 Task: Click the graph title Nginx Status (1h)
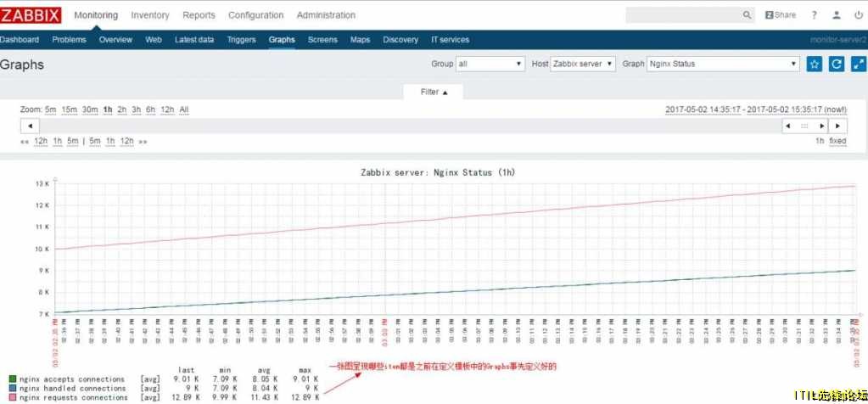(x=438, y=172)
